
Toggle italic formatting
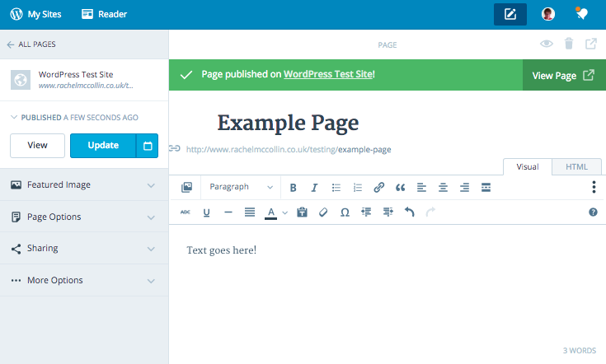tap(314, 188)
